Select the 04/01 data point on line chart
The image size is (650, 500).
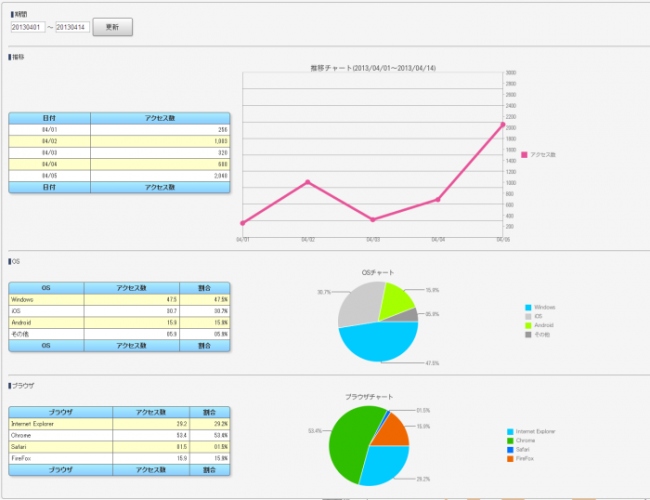tap(243, 223)
